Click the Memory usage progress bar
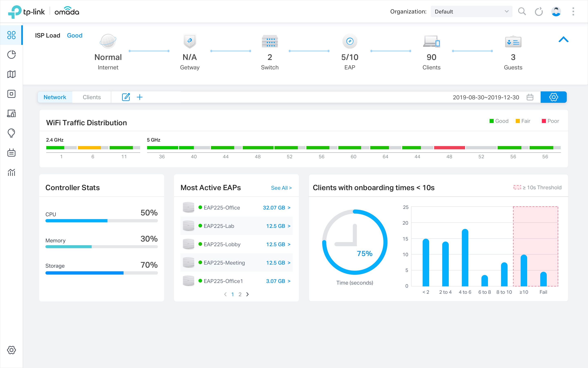The image size is (588, 368). point(101,247)
